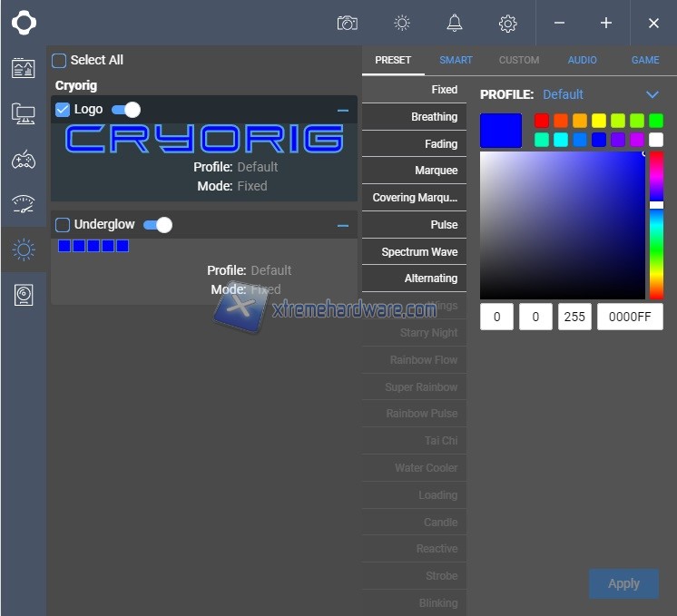Check the Underglow checkbox

63,225
